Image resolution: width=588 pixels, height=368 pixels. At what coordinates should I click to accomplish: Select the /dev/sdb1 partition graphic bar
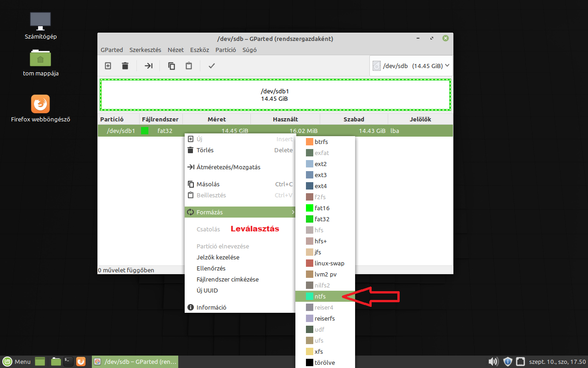click(x=275, y=95)
